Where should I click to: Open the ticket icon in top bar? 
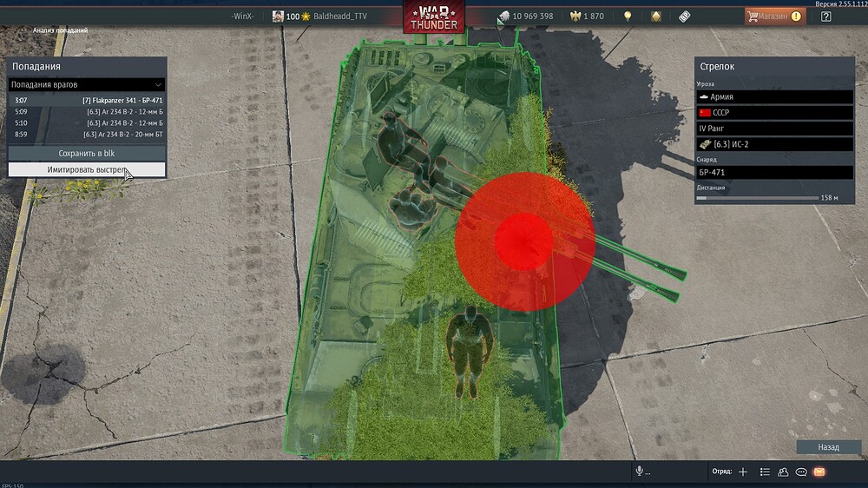tap(685, 16)
